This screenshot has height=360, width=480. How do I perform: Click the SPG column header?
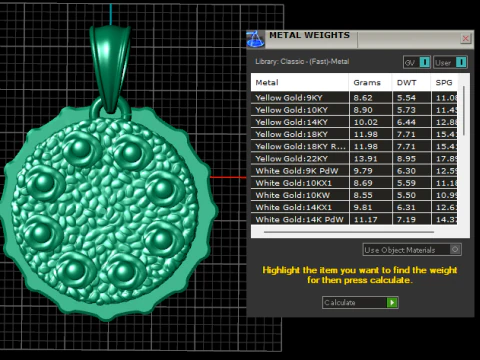(444, 82)
